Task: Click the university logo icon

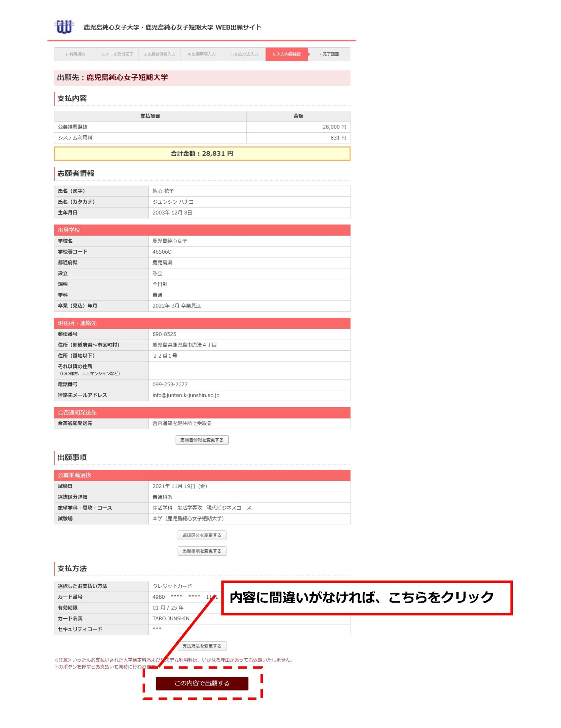Action: pos(64,27)
